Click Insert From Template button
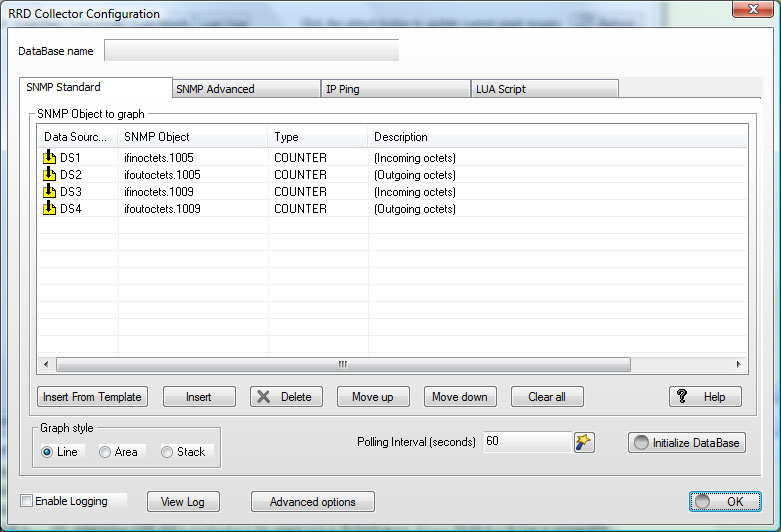This screenshot has width=781, height=532. pyautogui.click(x=92, y=397)
